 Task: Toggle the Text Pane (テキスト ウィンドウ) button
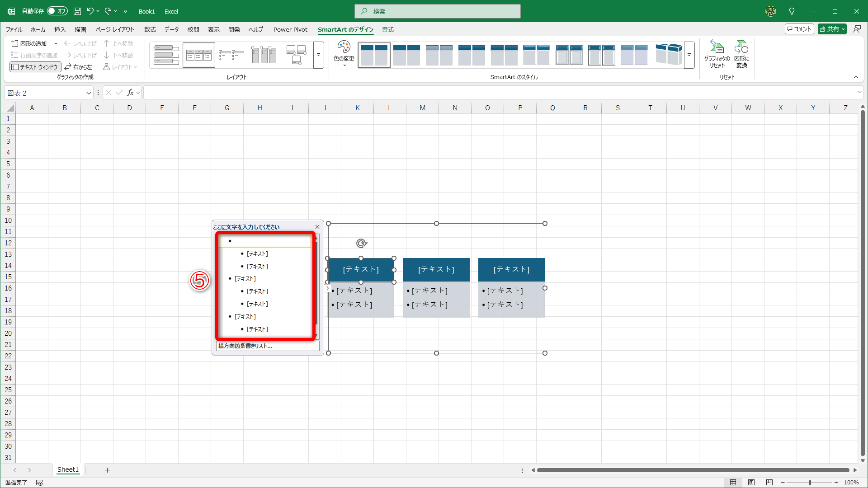(35, 67)
